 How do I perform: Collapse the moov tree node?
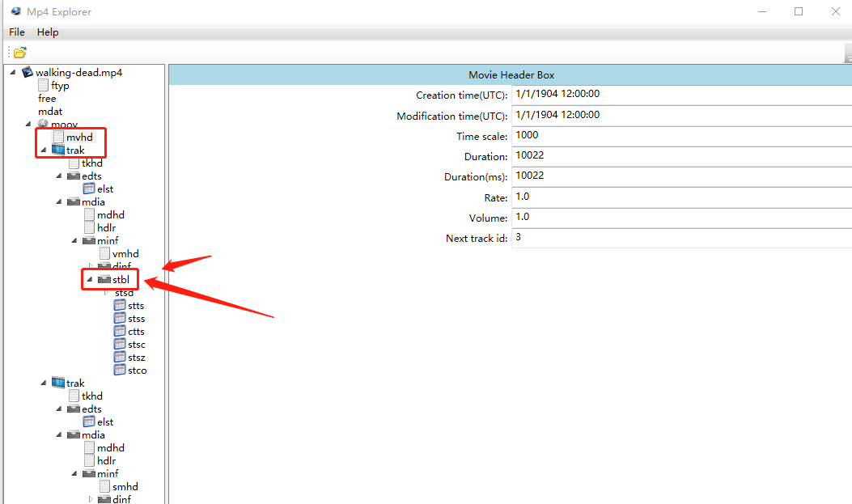coord(29,125)
